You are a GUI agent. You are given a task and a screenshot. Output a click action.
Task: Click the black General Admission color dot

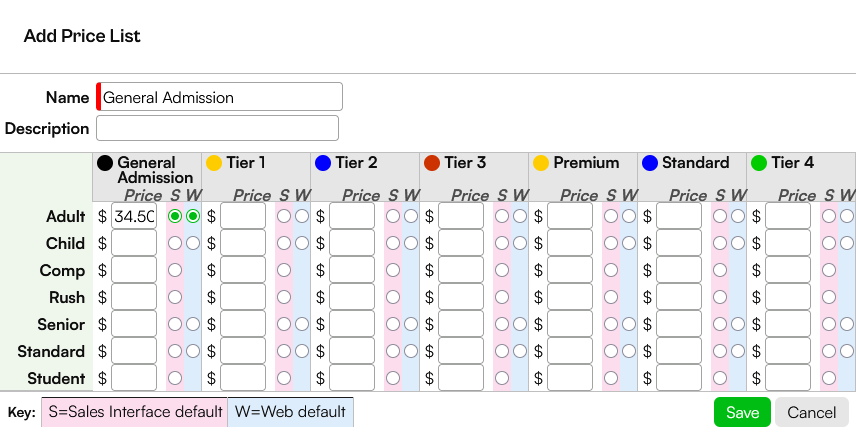click(105, 163)
